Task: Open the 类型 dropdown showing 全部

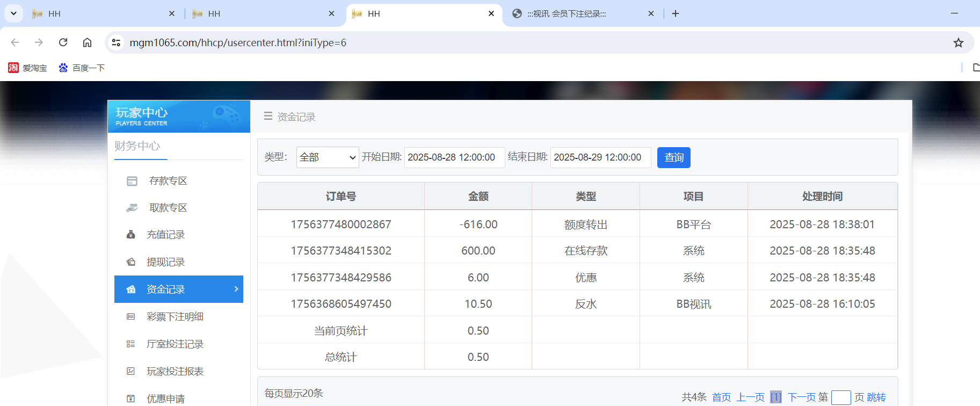Action: pyautogui.click(x=328, y=157)
